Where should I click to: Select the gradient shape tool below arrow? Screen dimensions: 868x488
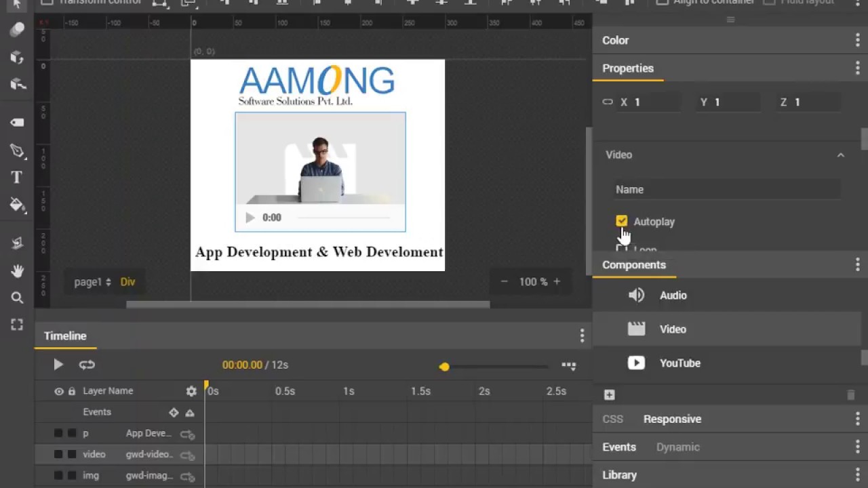(17, 30)
